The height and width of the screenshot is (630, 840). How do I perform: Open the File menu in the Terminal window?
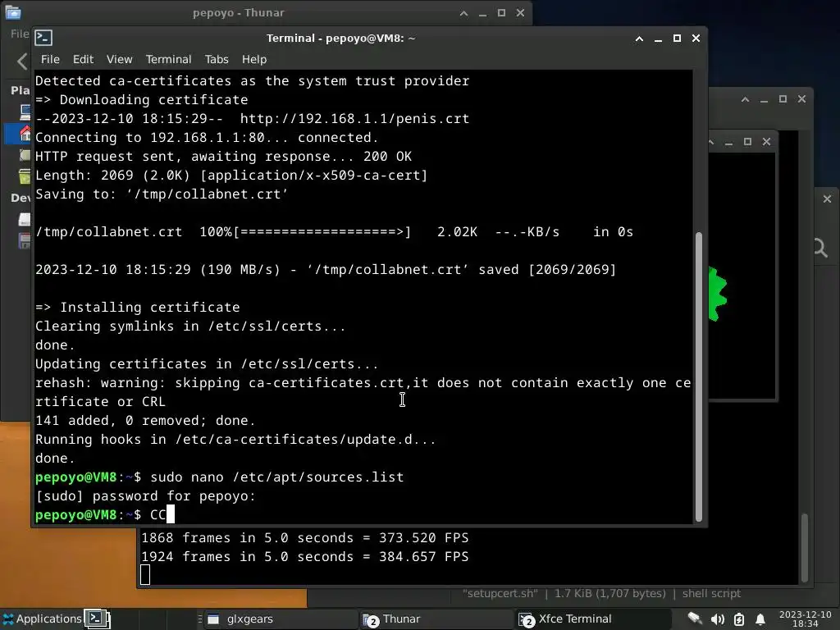50,59
